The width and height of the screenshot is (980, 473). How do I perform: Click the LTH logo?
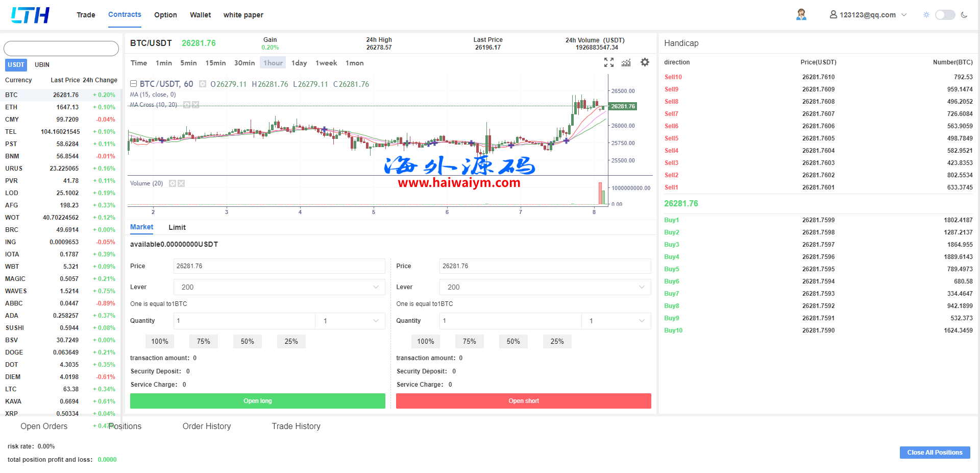[31, 15]
